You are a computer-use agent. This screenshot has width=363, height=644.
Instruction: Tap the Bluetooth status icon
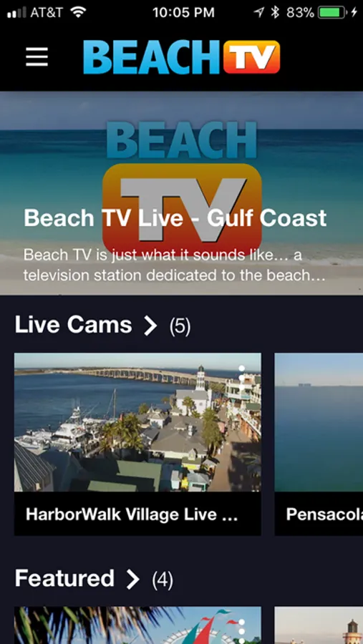click(275, 13)
